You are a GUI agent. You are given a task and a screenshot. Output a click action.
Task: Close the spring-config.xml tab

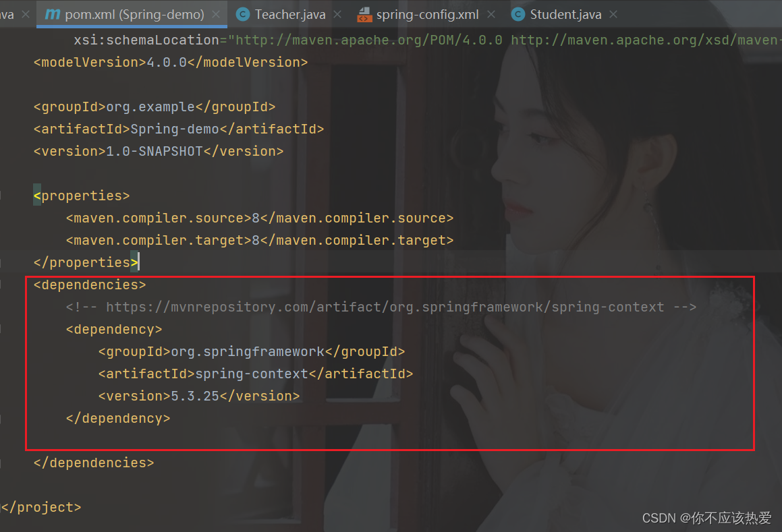point(491,14)
